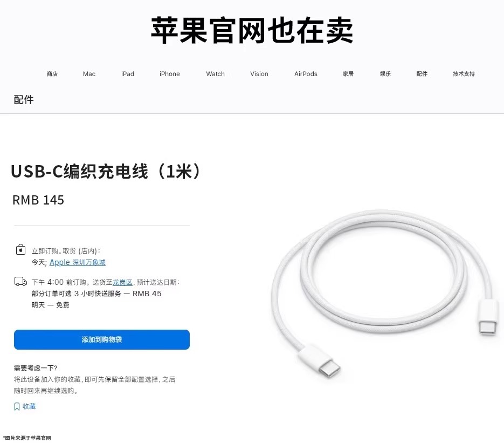Screen dimensions: 504x443
Task: Click the 配件 section heading
Action: point(24,99)
